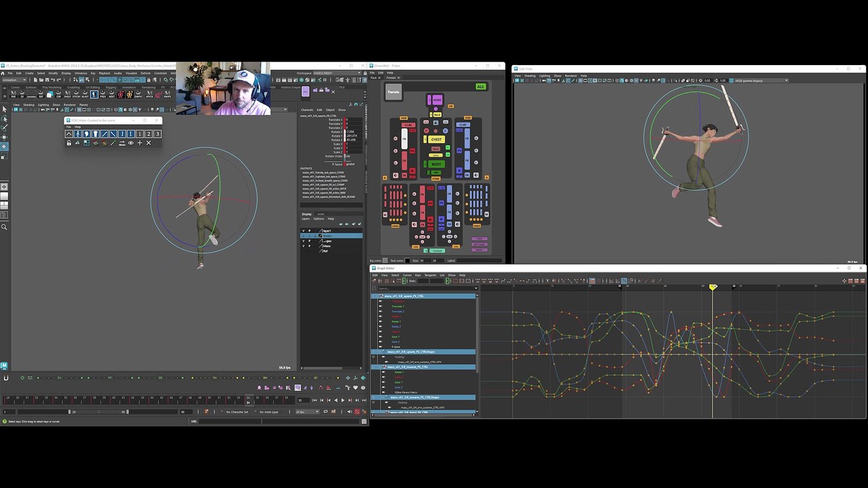Toggle Auto Keyframe in Maya's range bar
The width and height of the screenshot is (868, 488).
point(357,412)
